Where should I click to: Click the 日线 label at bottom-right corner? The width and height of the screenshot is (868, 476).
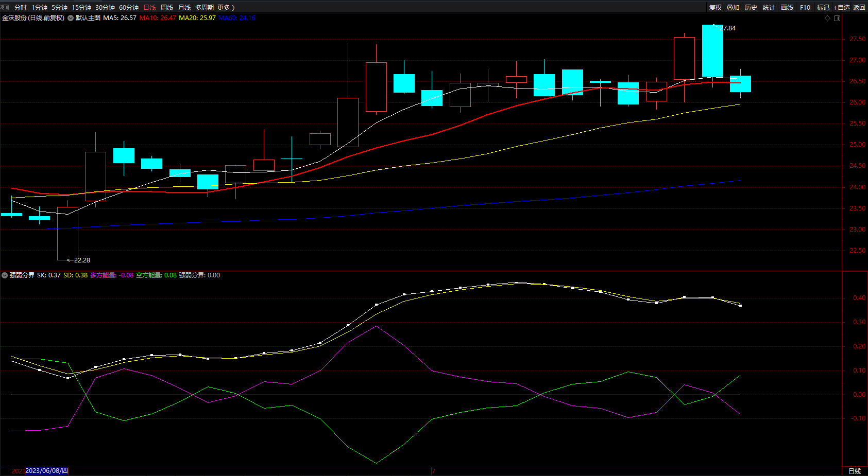(855, 471)
